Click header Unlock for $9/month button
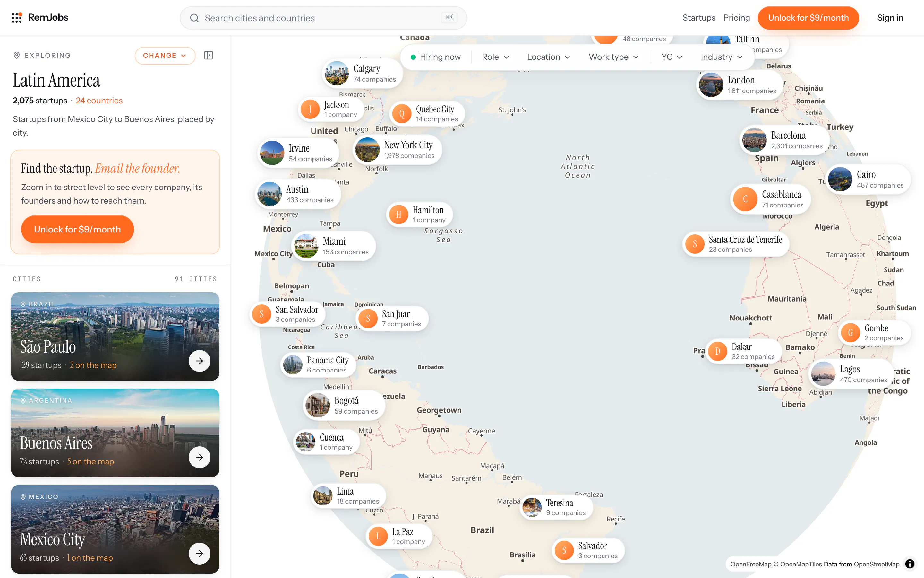 click(x=808, y=18)
